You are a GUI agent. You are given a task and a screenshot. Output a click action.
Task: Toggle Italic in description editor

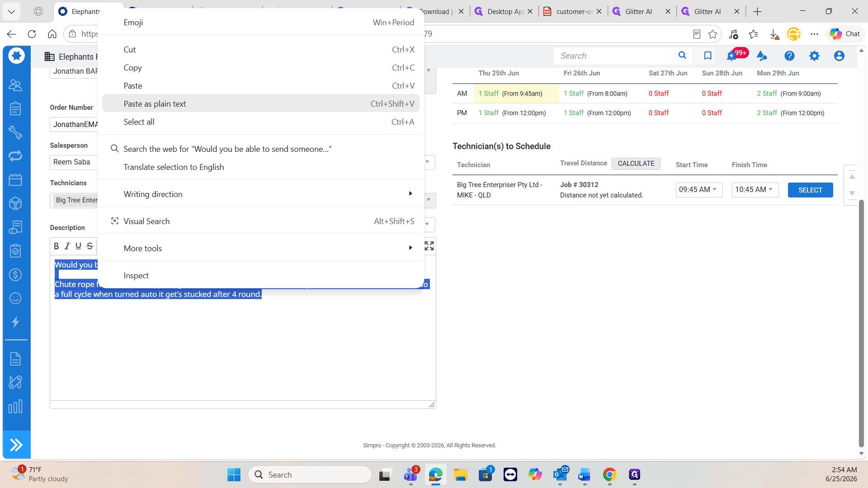pyautogui.click(x=67, y=246)
